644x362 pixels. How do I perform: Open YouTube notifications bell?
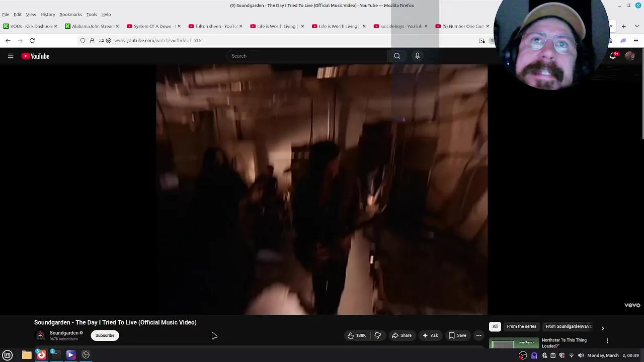[x=613, y=56]
